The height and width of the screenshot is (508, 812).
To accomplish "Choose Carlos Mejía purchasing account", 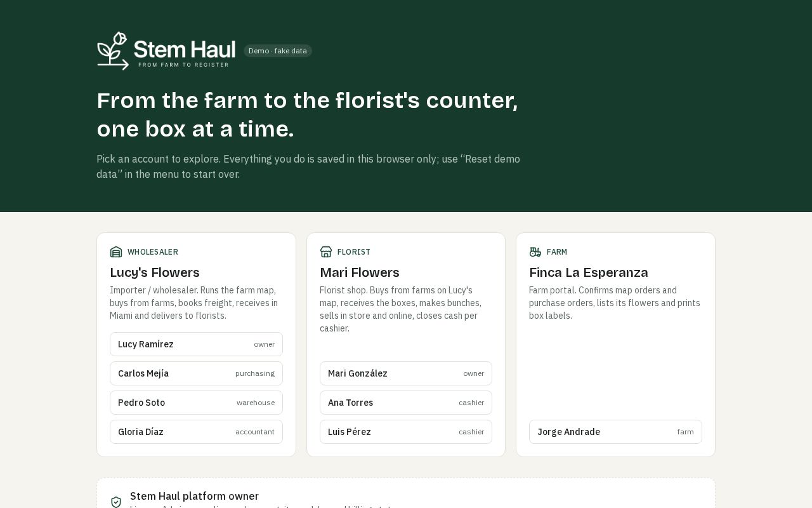I will click(x=196, y=373).
